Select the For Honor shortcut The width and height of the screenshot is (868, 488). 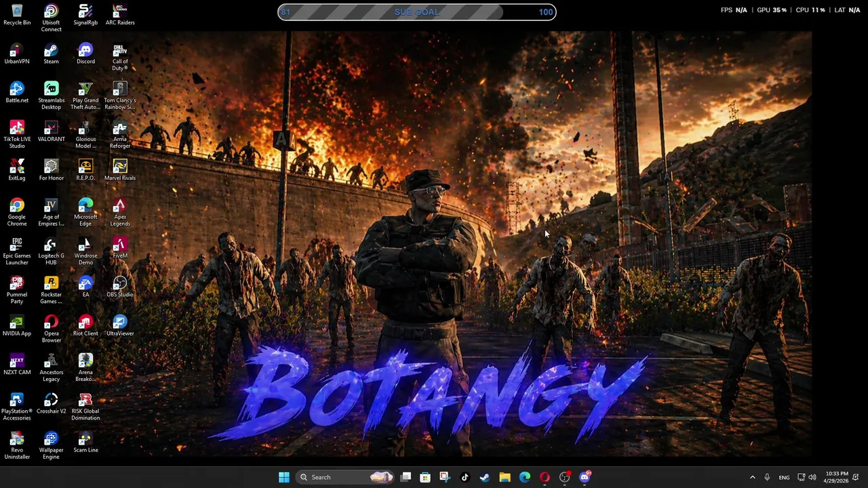[51, 170]
